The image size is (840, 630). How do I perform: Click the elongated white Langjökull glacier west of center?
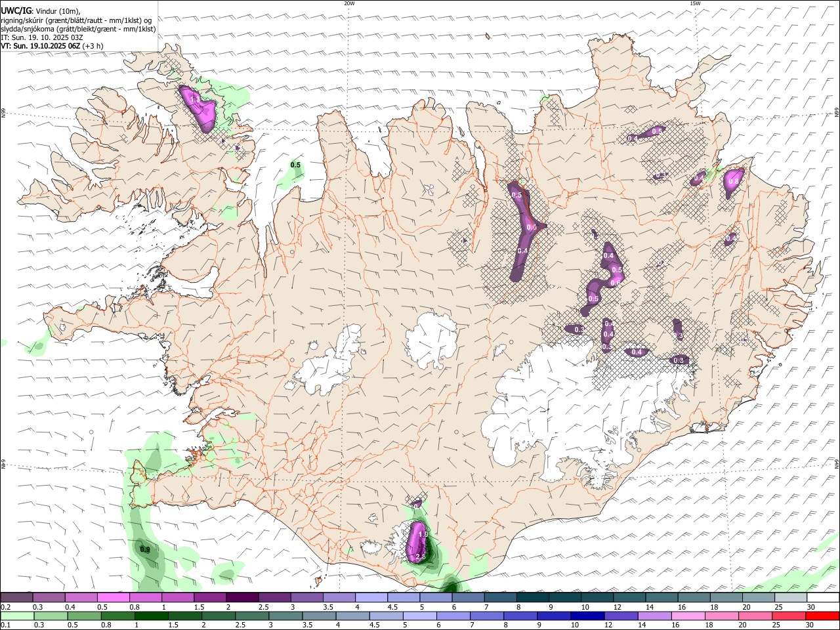pos(328,362)
